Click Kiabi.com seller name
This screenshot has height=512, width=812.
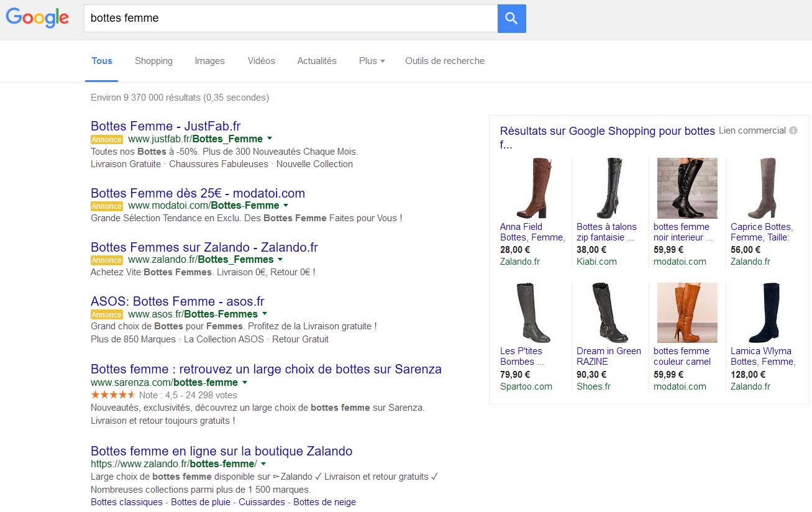coord(596,262)
